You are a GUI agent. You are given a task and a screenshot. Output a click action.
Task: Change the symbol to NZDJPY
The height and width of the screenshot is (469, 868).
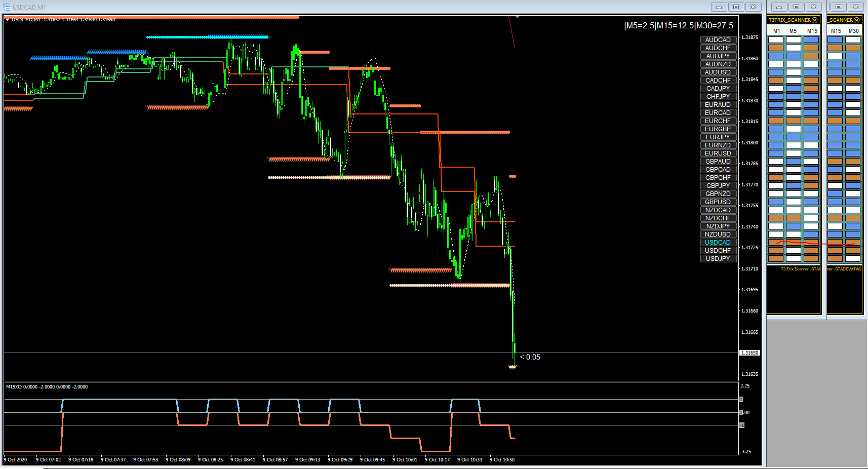click(x=718, y=226)
